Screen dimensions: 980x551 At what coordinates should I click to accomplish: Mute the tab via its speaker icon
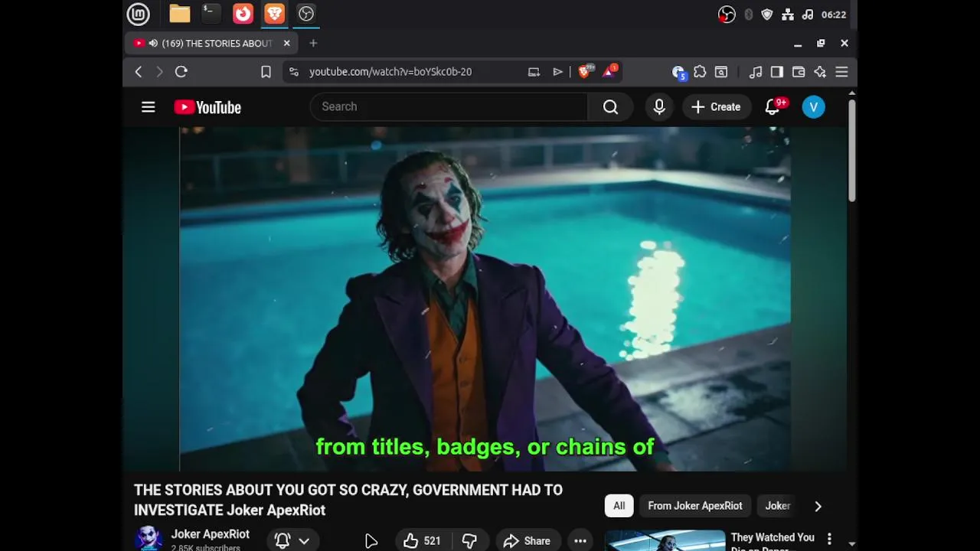(x=153, y=44)
